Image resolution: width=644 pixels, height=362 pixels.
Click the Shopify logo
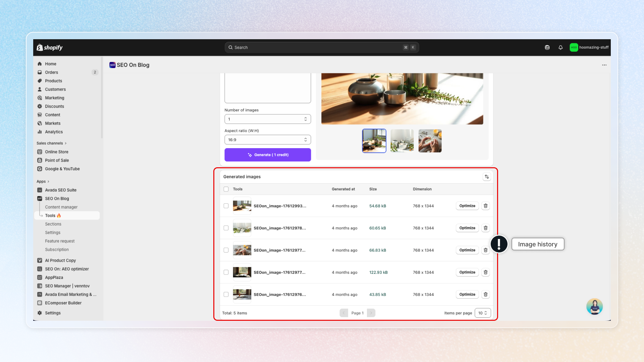pos(50,47)
